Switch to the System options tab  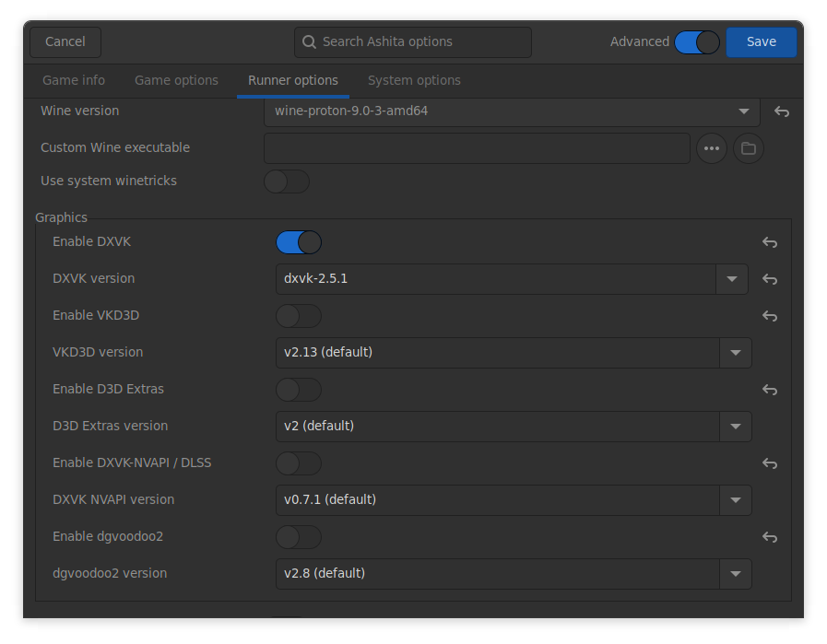(414, 80)
